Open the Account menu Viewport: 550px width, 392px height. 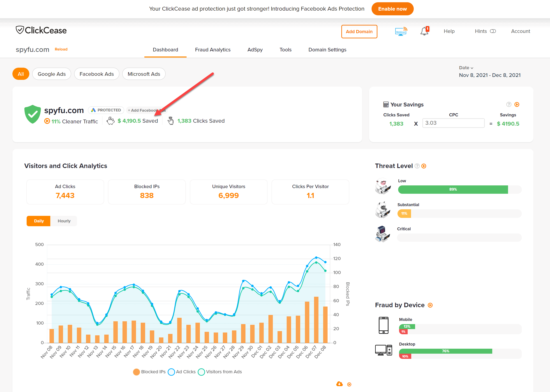click(x=520, y=31)
